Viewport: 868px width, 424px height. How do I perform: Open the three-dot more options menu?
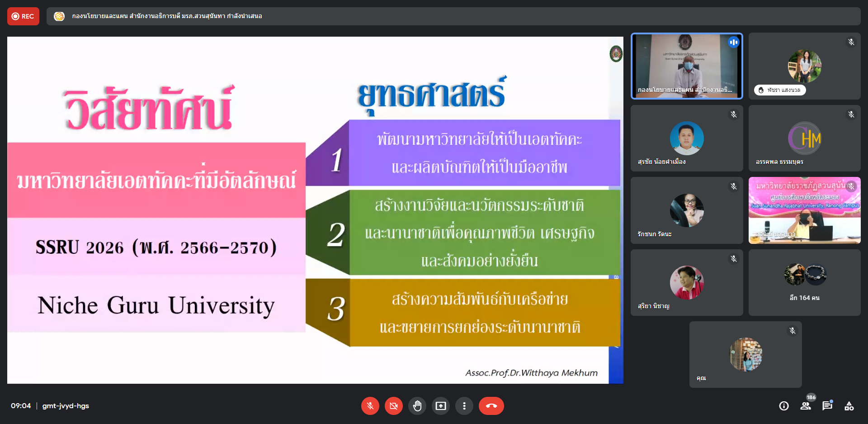464,406
